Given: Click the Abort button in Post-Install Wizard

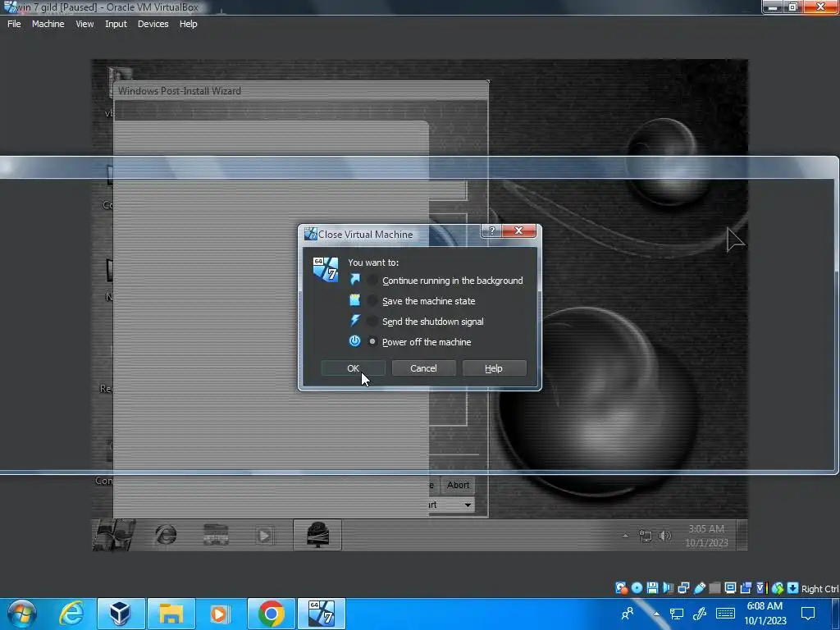Looking at the screenshot, I should coord(458,485).
